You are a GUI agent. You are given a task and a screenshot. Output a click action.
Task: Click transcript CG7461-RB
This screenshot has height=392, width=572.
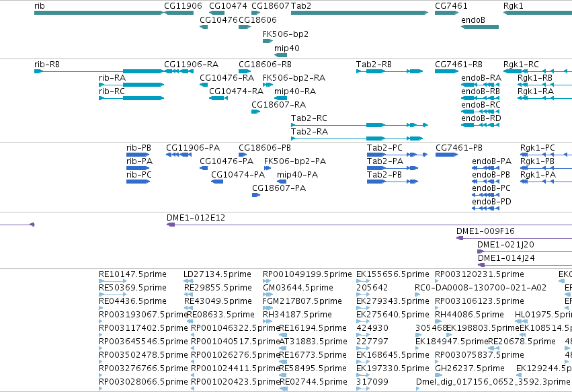coord(458,65)
